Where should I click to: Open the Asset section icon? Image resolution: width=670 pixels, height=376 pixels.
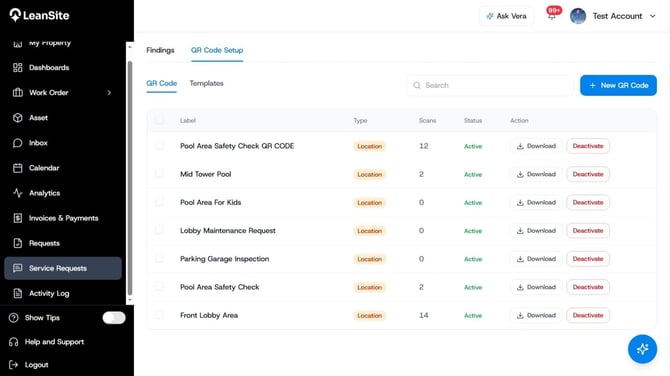click(x=18, y=118)
